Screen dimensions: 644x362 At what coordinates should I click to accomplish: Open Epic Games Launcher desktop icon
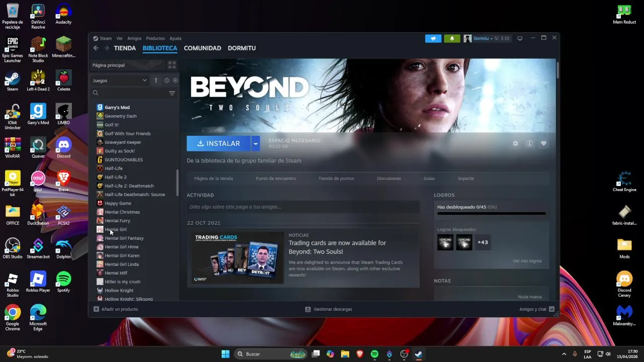(13, 50)
